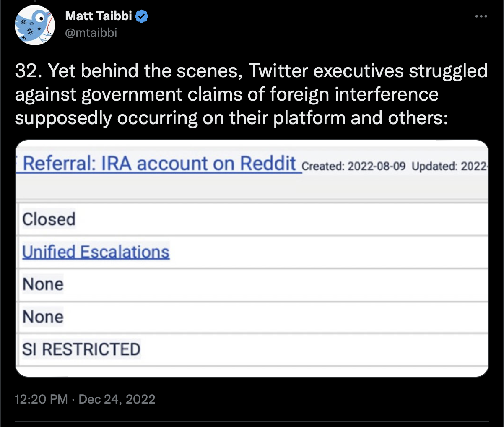The width and height of the screenshot is (504, 427).
Task: Open the @mtaibbi handle link
Action: [x=91, y=32]
